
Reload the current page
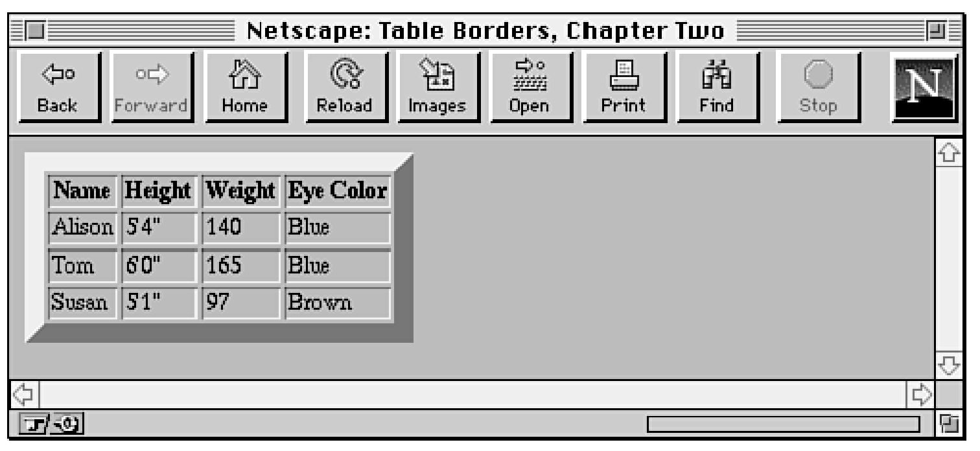pyautogui.click(x=345, y=87)
